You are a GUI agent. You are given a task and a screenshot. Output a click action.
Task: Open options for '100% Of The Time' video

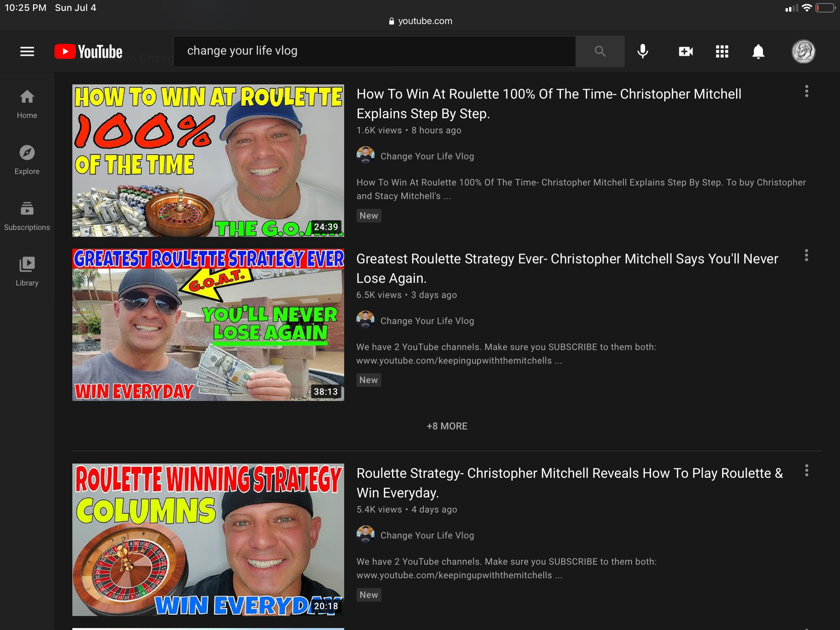807,91
